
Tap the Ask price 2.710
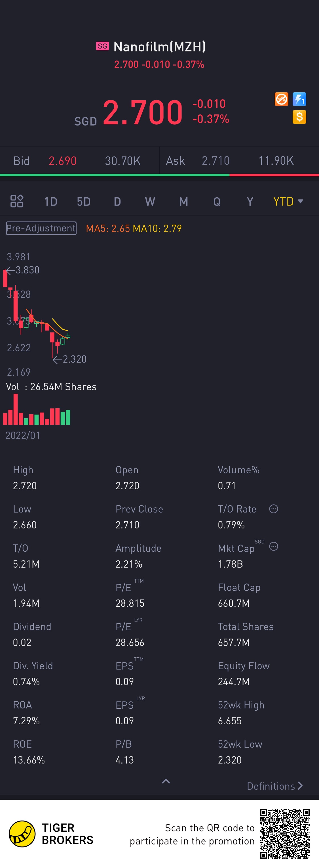[x=215, y=161]
